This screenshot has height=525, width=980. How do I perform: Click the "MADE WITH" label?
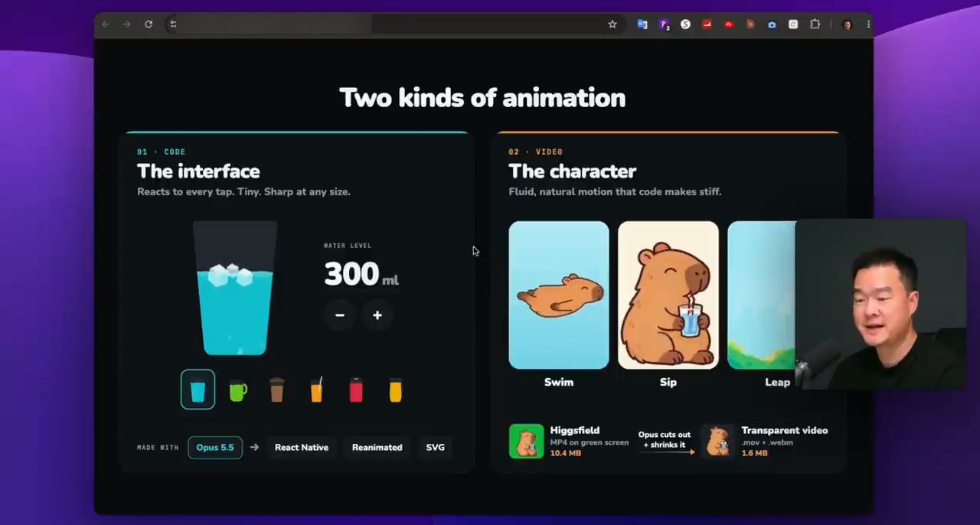[x=158, y=448]
